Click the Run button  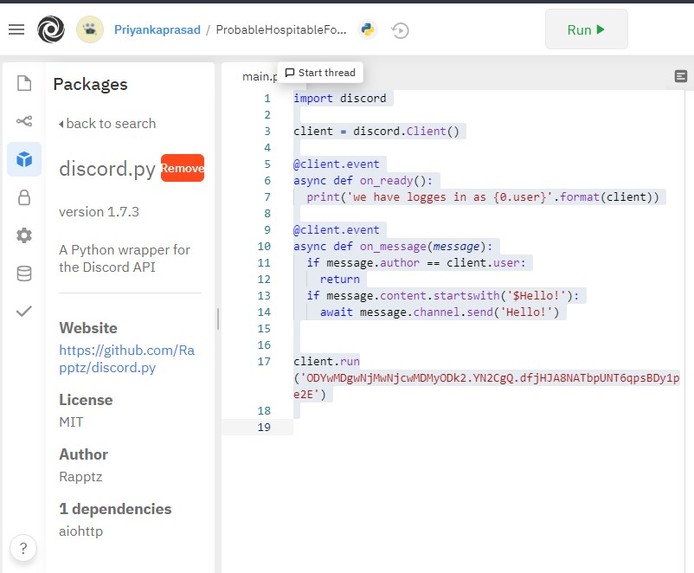pyautogui.click(x=586, y=30)
